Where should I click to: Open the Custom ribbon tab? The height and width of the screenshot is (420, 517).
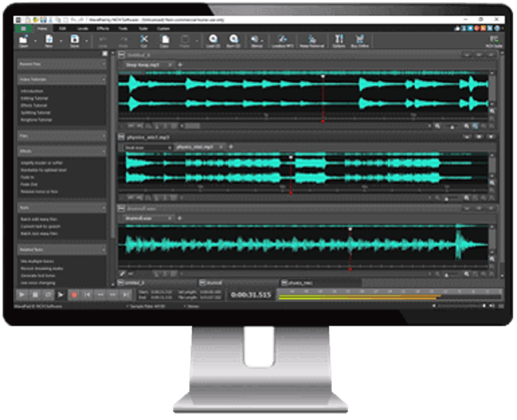pos(163,29)
